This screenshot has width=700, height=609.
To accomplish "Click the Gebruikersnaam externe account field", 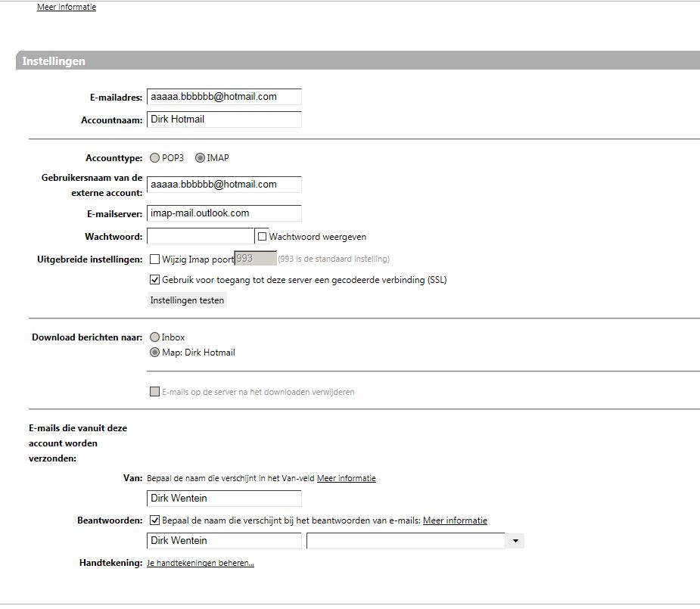I will 224,185.
